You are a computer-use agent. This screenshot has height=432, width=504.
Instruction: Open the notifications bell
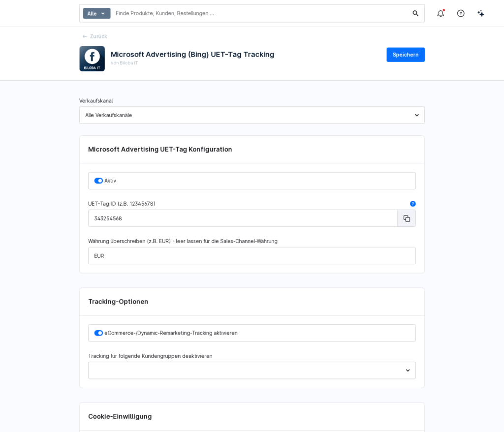pyautogui.click(x=441, y=13)
